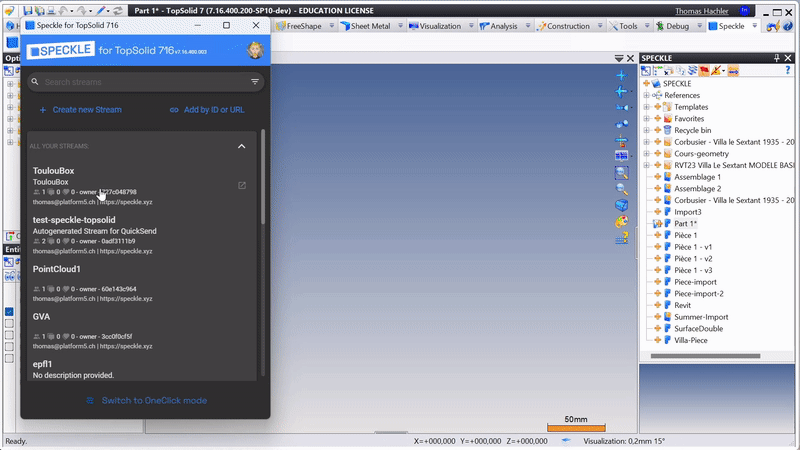The width and height of the screenshot is (800, 450).
Task: Click Add by ID or URL
Action: coord(207,110)
